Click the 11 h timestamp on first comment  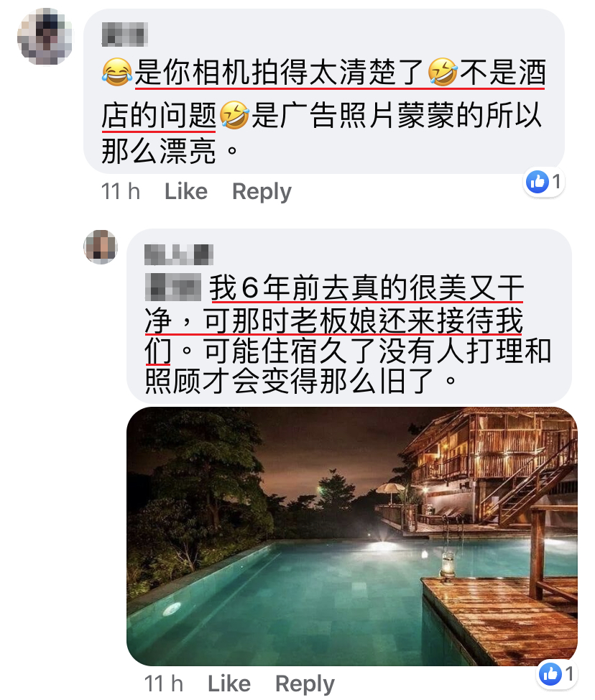click(121, 191)
